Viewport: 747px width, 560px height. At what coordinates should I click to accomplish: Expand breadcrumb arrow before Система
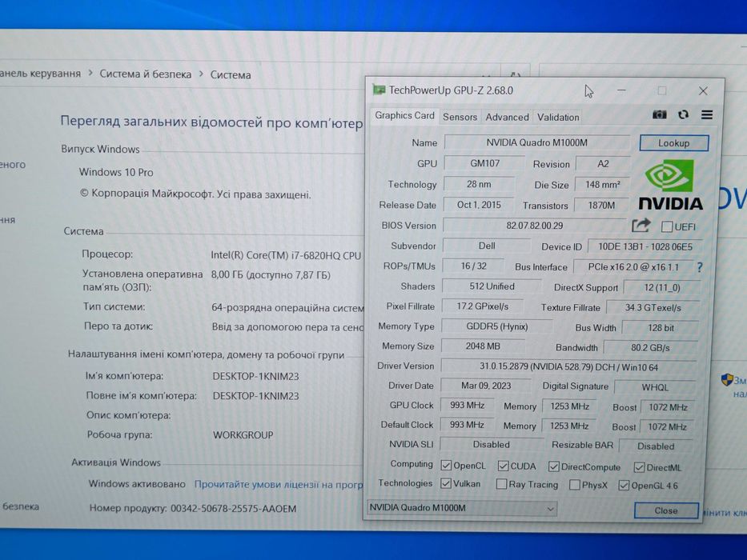pos(201,74)
